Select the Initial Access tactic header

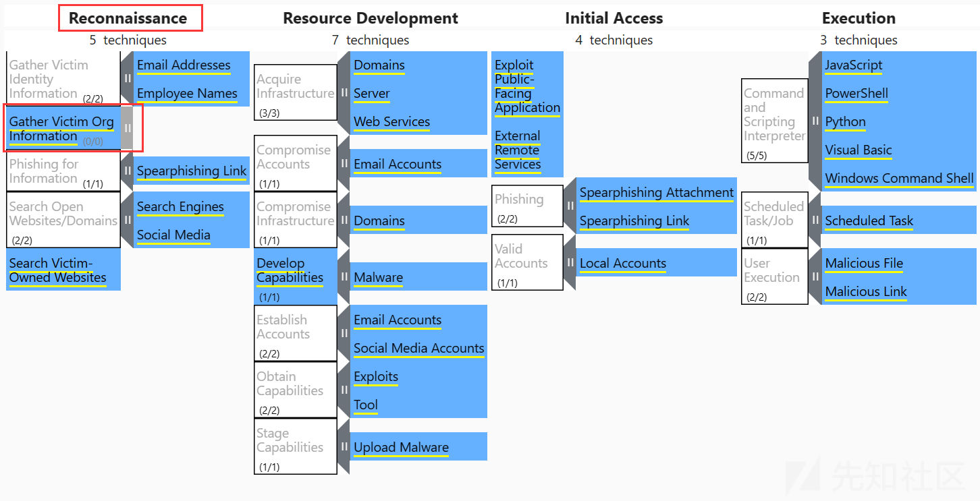[x=614, y=18]
